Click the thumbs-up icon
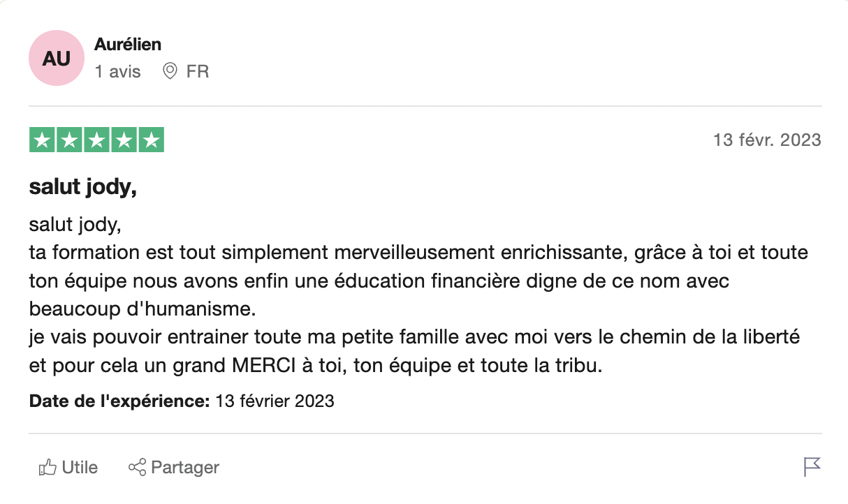Image resolution: width=848 pixels, height=504 pixels. 47,467
